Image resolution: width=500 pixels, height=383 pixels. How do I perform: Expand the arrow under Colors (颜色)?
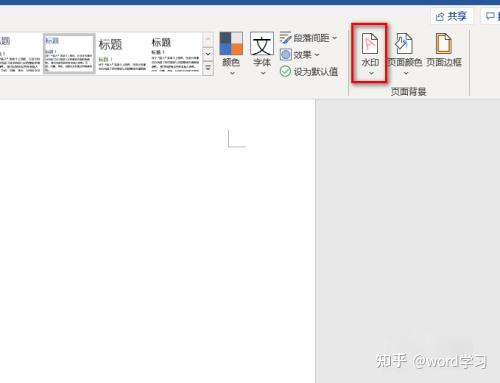point(232,73)
